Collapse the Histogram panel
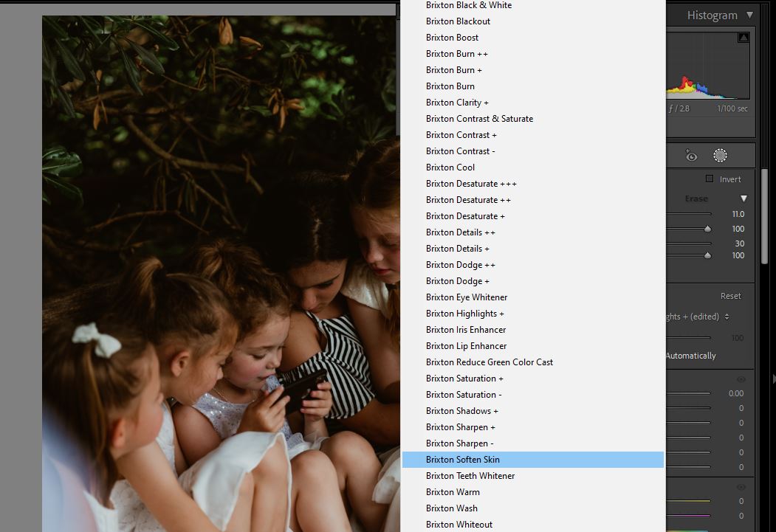The height and width of the screenshot is (532, 776). [749, 15]
